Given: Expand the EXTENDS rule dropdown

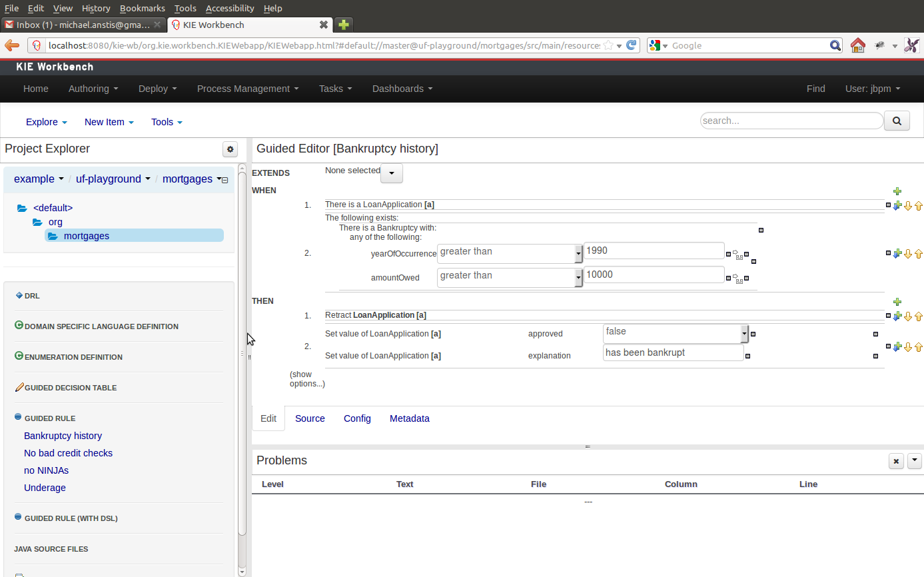Looking at the screenshot, I should coord(391,173).
